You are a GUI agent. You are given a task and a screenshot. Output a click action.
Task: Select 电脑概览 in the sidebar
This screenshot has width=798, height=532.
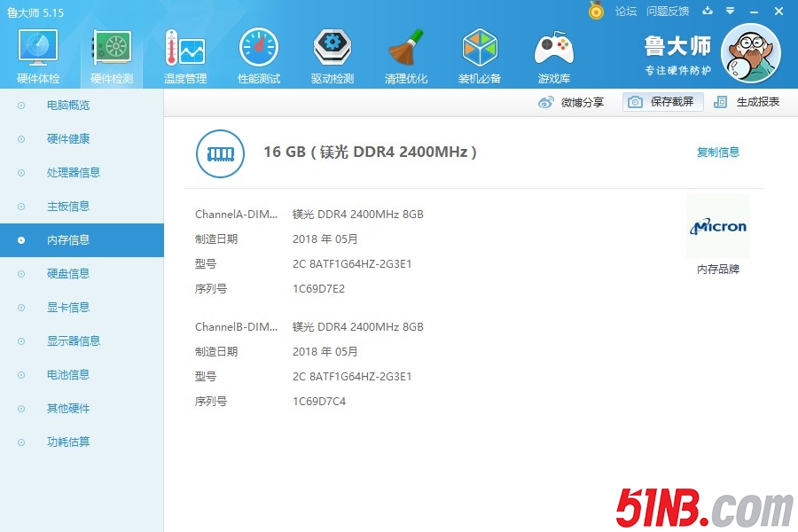pos(68,106)
